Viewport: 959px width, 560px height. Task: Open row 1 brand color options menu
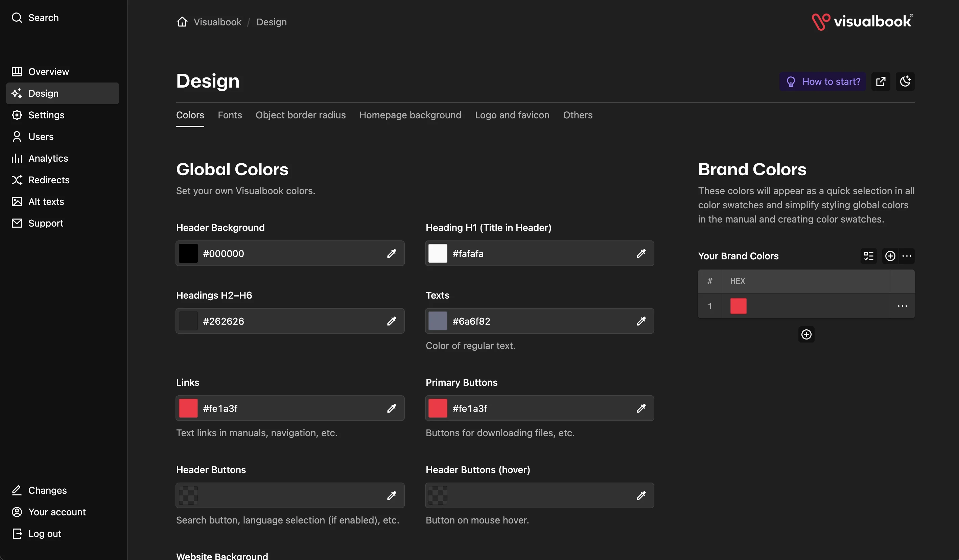click(902, 306)
